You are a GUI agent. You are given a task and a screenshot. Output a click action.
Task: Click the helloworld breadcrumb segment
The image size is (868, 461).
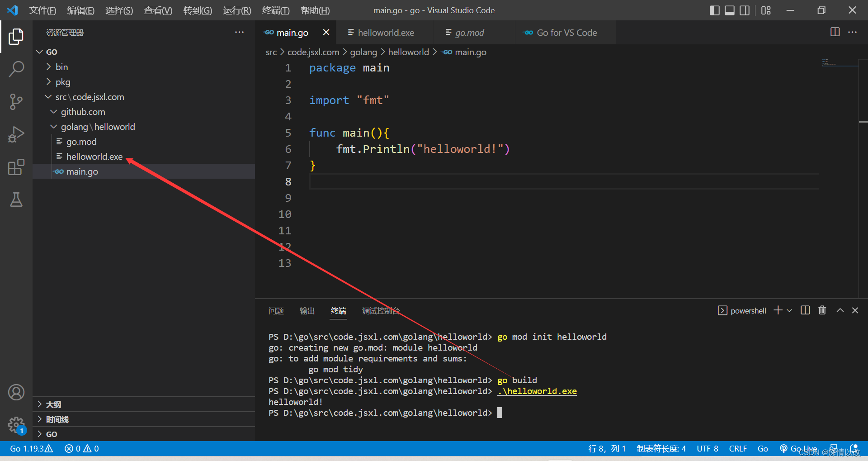(408, 52)
